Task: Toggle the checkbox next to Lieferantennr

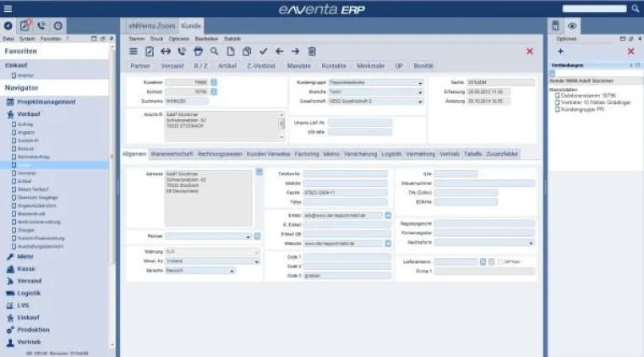Action: [500, 261]
